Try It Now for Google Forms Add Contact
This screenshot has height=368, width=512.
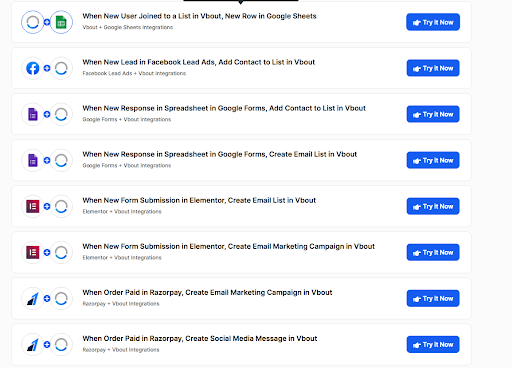coord(433,114)
